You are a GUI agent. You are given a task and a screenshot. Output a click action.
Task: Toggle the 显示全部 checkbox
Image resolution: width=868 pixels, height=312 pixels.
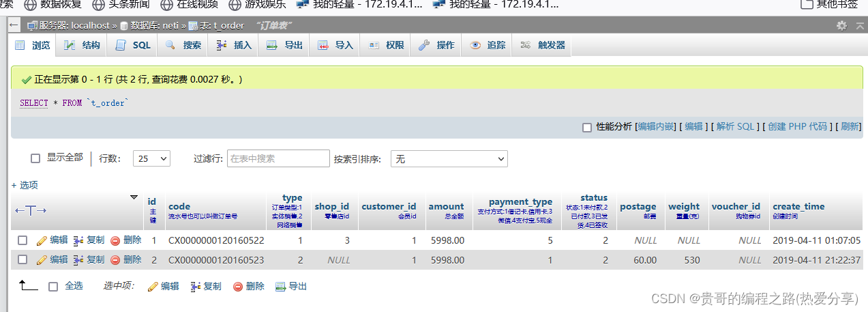35,158
